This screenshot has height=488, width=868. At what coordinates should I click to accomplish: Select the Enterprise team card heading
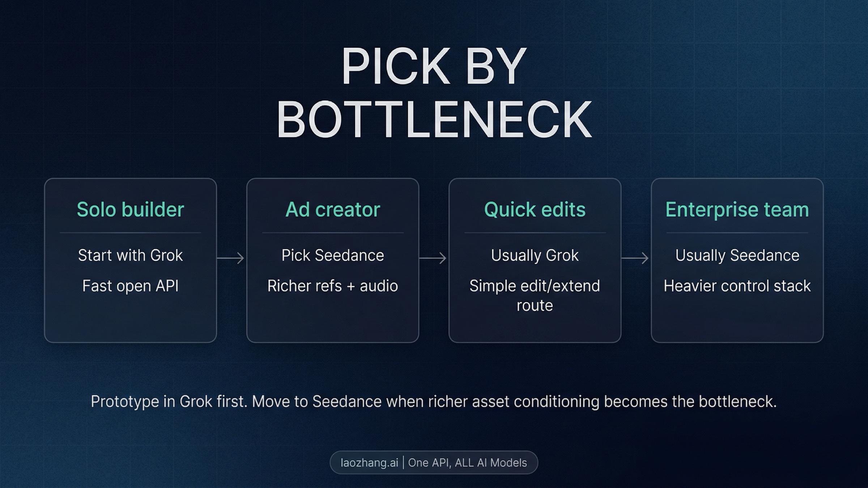(x=737, y=210)
